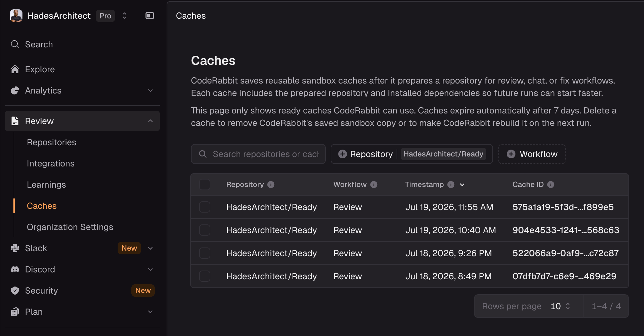Click the Explore home icon
The height and width of the screenshot is (336, 644).
coord(15,69)
